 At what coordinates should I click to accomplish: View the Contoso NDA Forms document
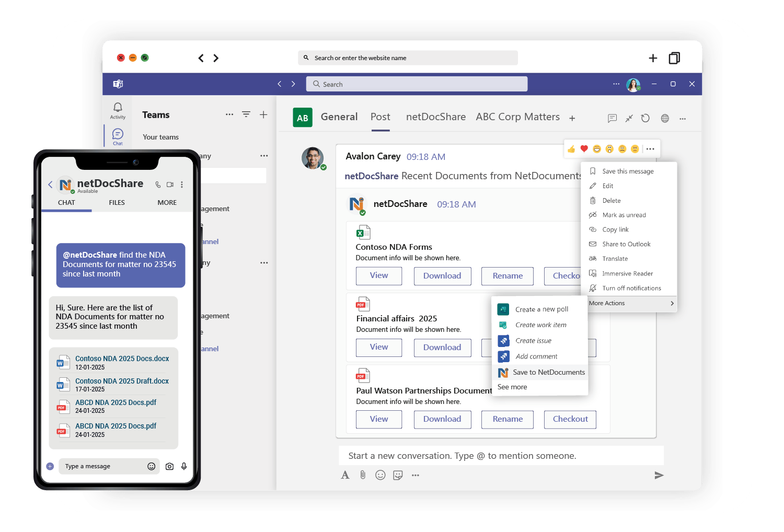tap(379, 276)
